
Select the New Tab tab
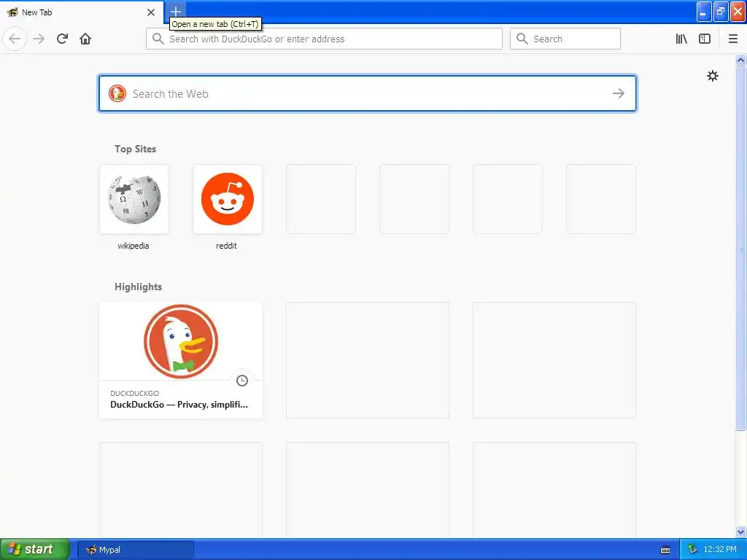pyautogui.click(x=81, y=12)
